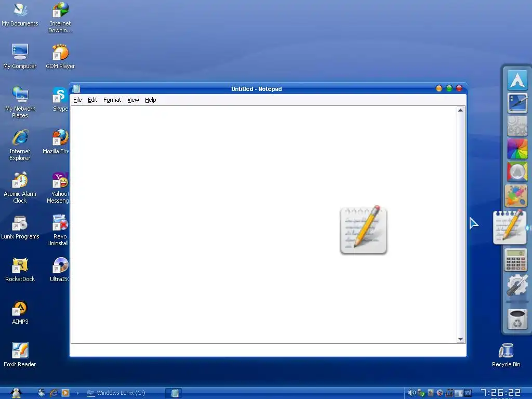Open the Atomic Alarm Clock shortcut
The width and height of the screenshot is (532, 399).
click(20, 188)
